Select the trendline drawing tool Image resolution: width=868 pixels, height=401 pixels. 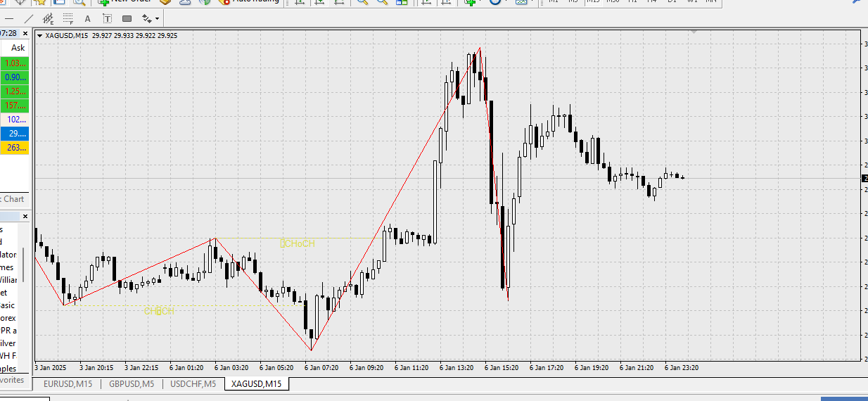pyautogui.click(x=28, y=18)
